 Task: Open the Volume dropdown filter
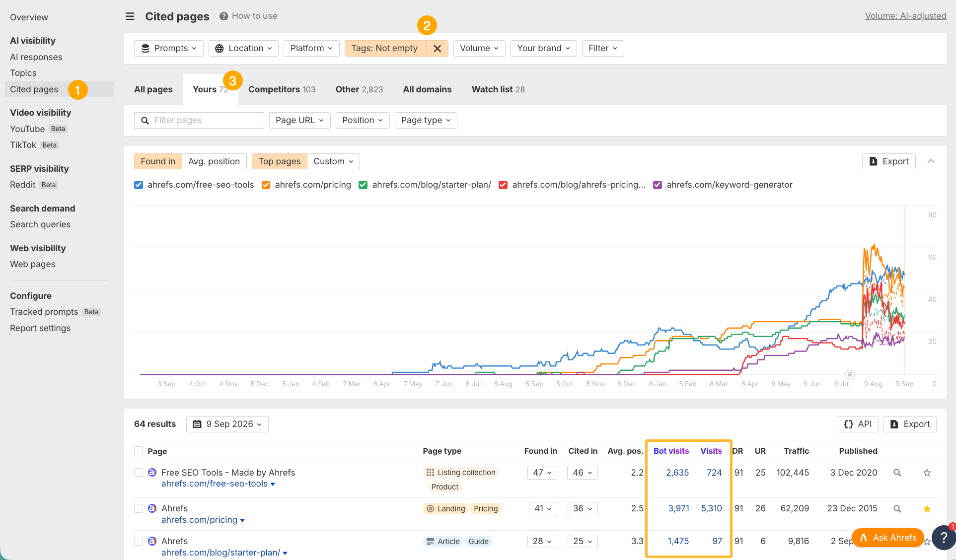(x=479, y=48)
